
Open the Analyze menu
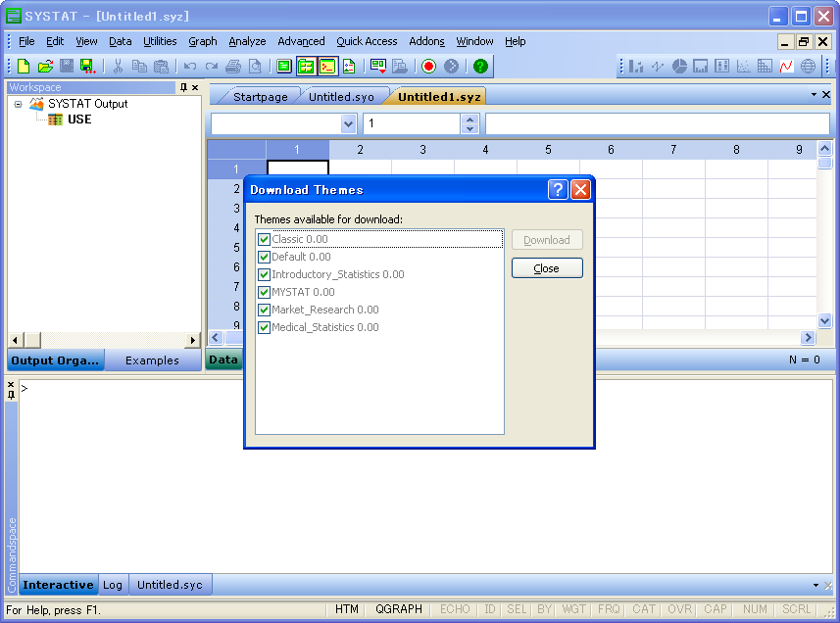(247, 41)
